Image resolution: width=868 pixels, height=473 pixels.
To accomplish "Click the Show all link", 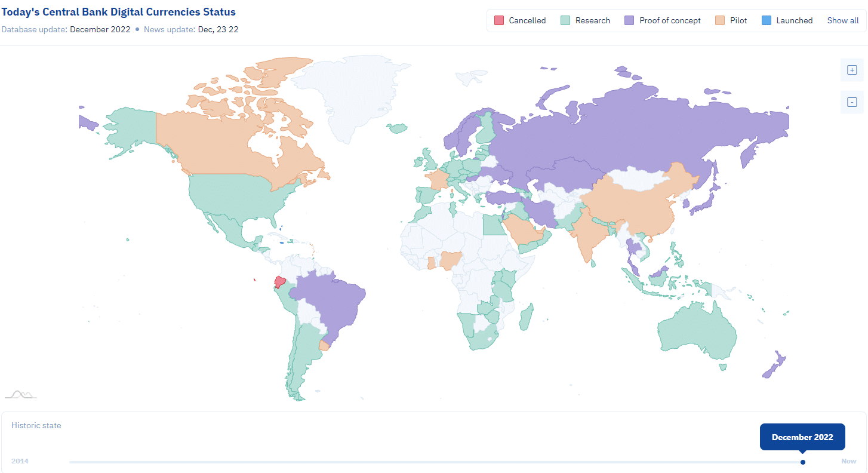I will 842,20.
